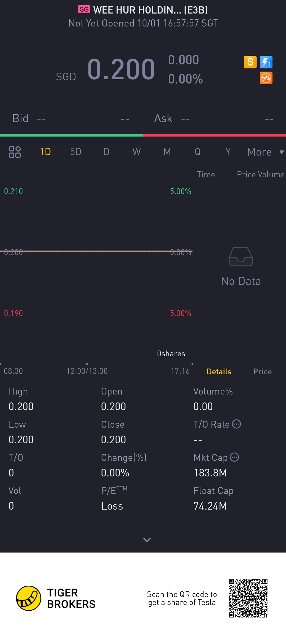Tap the Mkt Cap info icon
Image resolution: width=286 pixels, height=644 pixels.
click(234, 457)
